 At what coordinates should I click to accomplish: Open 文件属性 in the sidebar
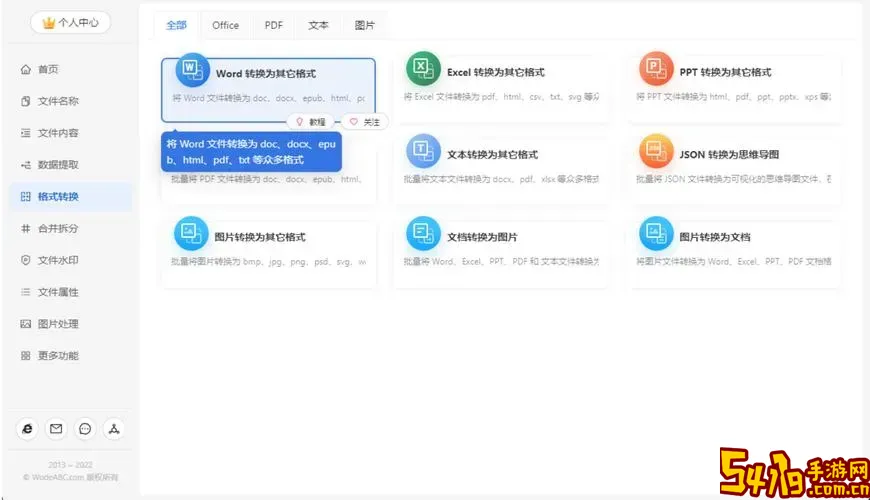pos(70,292)
